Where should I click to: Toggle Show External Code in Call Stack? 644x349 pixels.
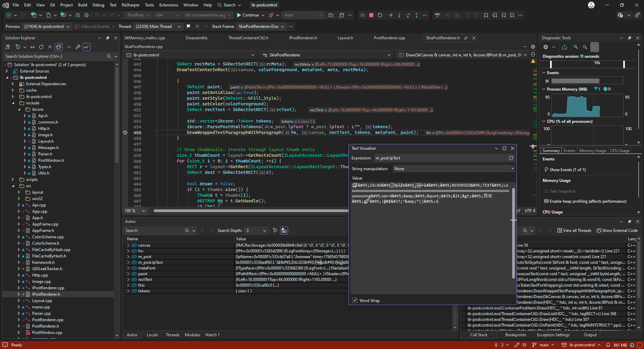617,231
